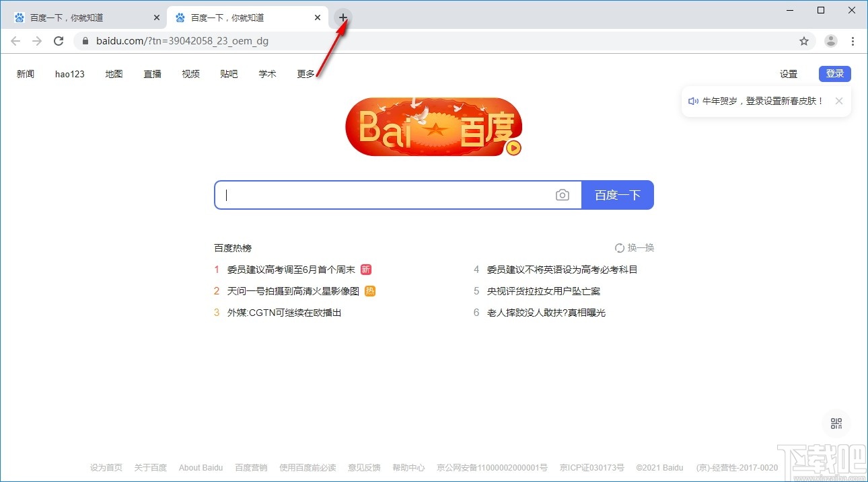Select the 新闻 navigation item

tap(26, 74)
